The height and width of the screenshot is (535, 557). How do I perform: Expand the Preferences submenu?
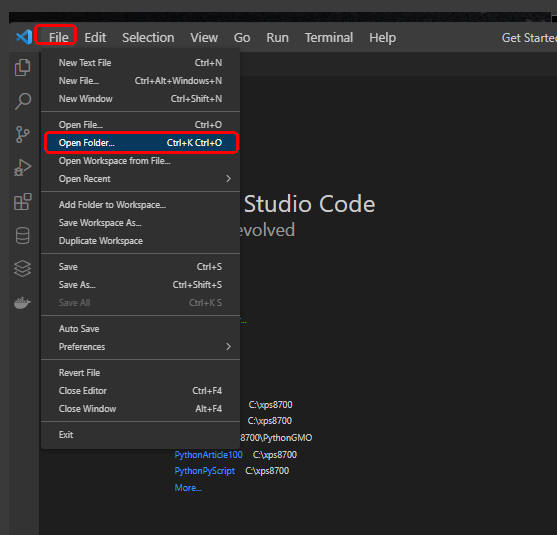pos(140,347)
